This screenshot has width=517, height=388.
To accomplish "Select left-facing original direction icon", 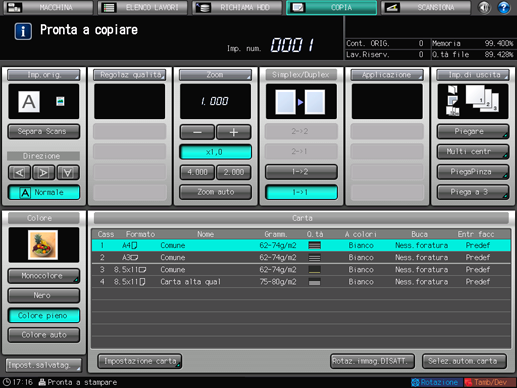I will click(19, 172).
